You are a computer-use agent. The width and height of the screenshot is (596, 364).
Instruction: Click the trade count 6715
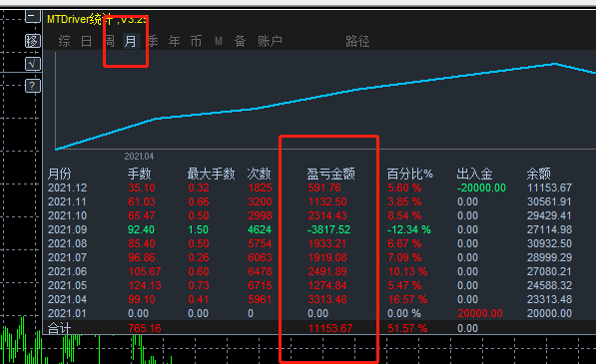tap(260, 286)
